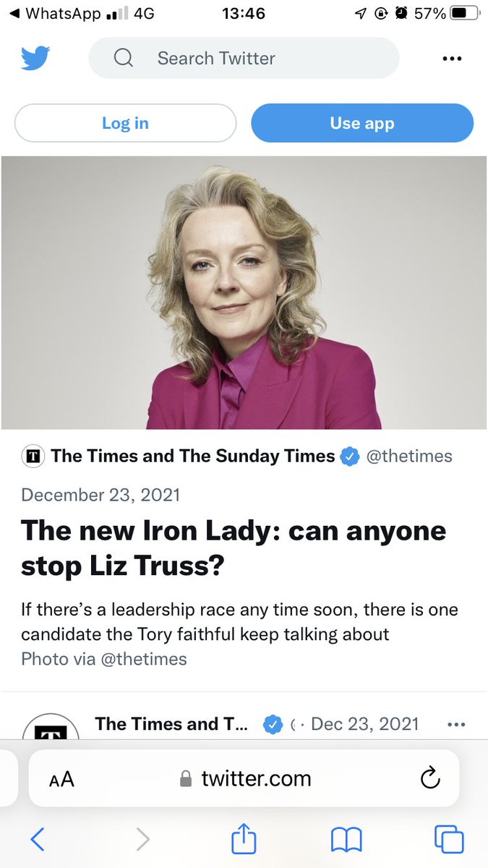Focus the Search Twitter field
Screen dimensions: 488x868
pos(244,58)
